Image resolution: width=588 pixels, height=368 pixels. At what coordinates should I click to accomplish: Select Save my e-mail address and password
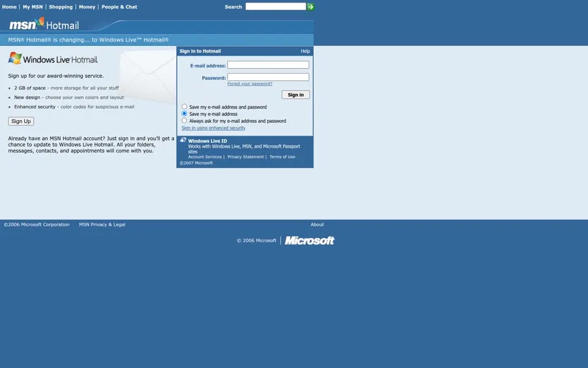point(184,107)
